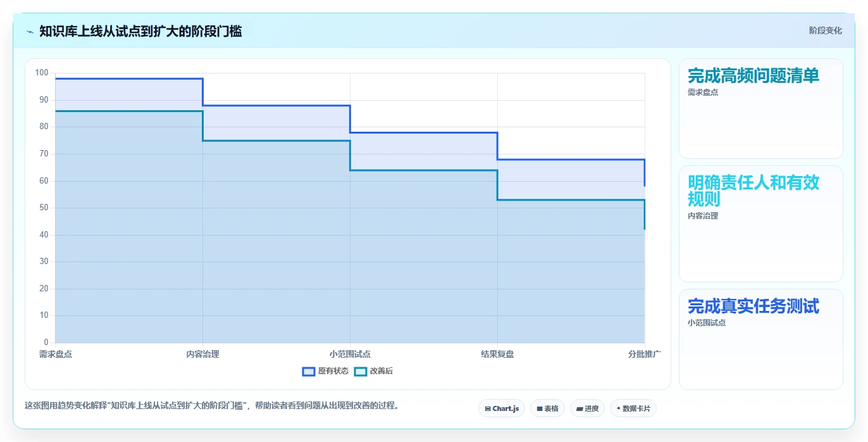Click the title 知识库上线从试点到扩大的阶段门槛
868x442 pixels.
pos(140,31)
